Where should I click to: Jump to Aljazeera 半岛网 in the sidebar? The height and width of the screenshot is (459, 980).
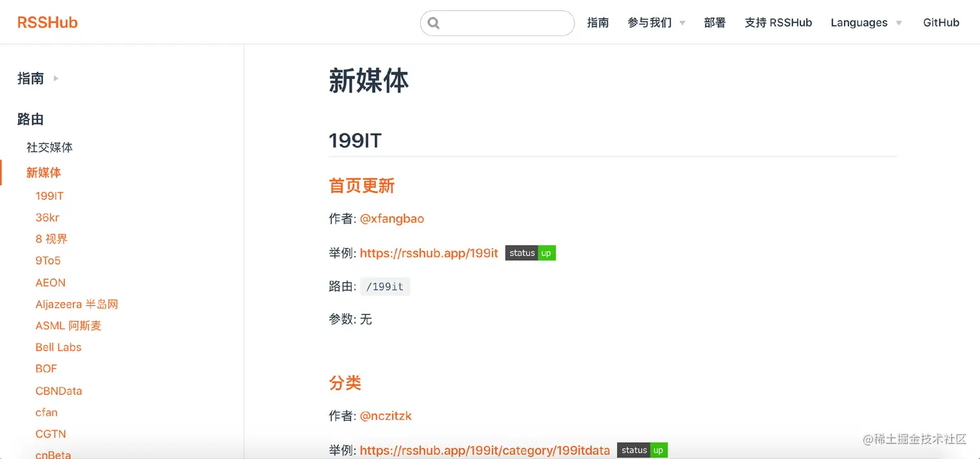pyautogui.click(x=76, y=304)
